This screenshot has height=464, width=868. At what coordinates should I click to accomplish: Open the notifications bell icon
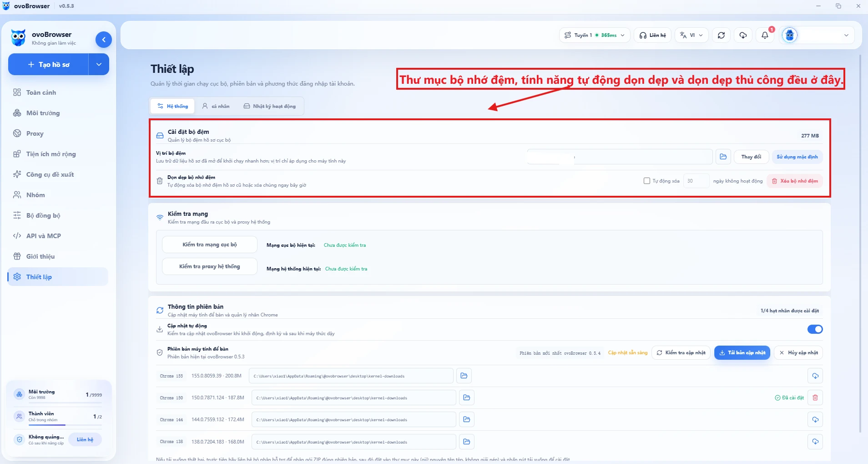click(x=765, y=35)
